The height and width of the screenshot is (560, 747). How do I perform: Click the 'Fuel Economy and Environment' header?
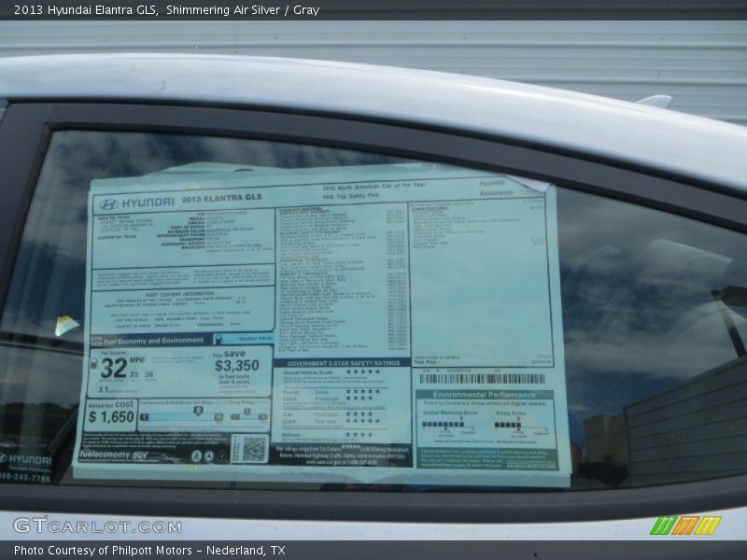[153, 341]
